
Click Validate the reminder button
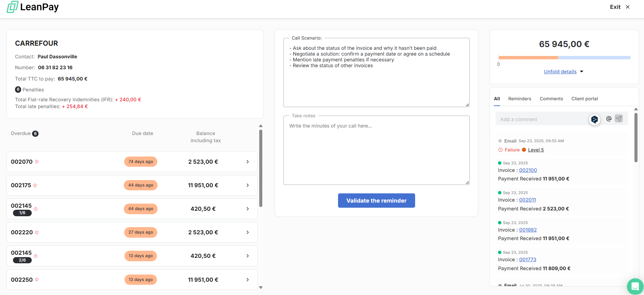[x=377, y=201]
